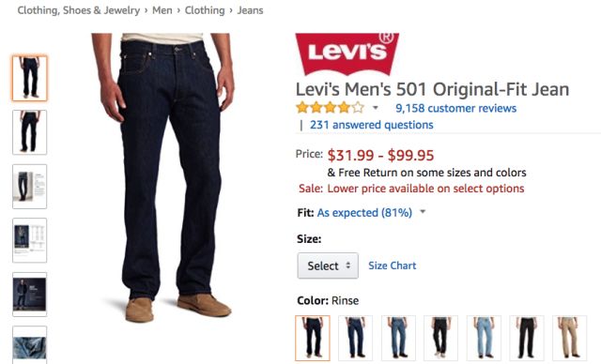Screen dimensions: 601x364
Task: Open the Jeans breadcrumb category
Action: pos(251,10)
